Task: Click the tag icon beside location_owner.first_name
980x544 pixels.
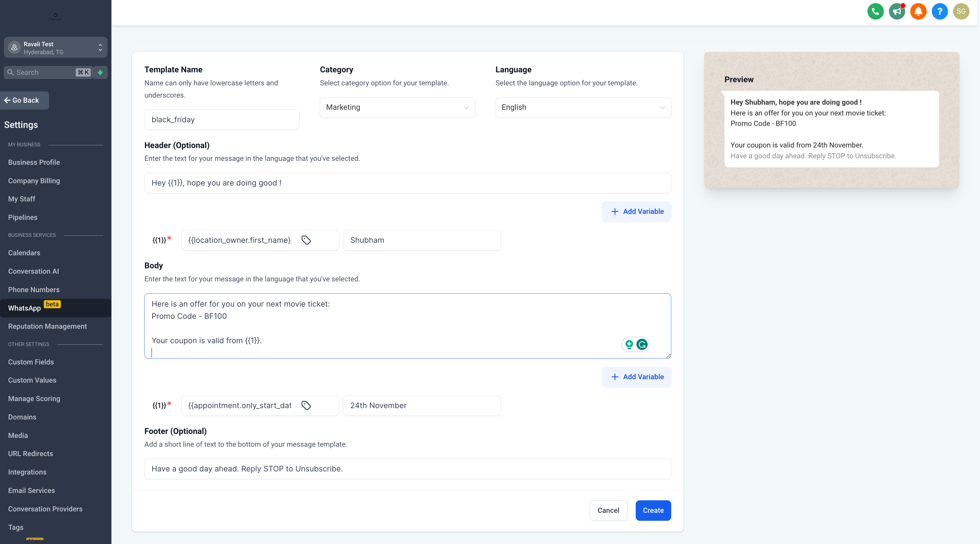Action: (306, 240)
